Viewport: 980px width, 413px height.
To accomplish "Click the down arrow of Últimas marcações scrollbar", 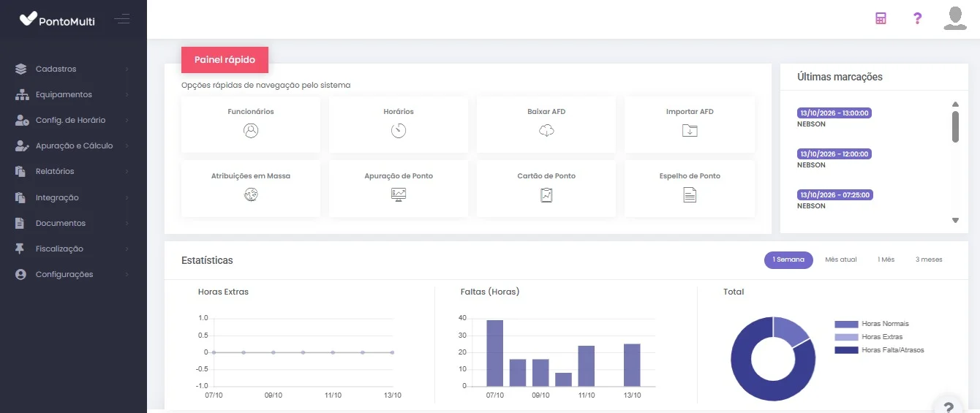I will [x=955, y=220].
